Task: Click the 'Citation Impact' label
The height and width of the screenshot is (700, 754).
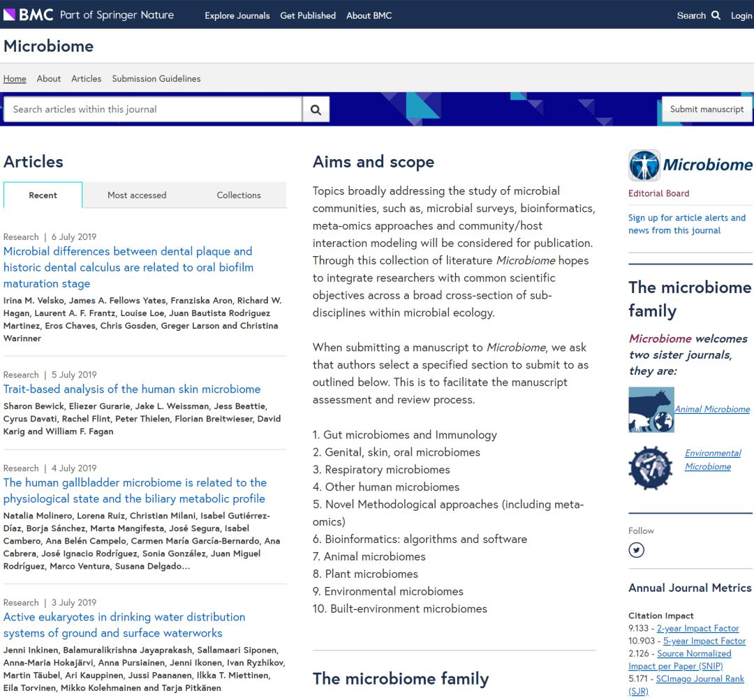Action: coord(660,616)
